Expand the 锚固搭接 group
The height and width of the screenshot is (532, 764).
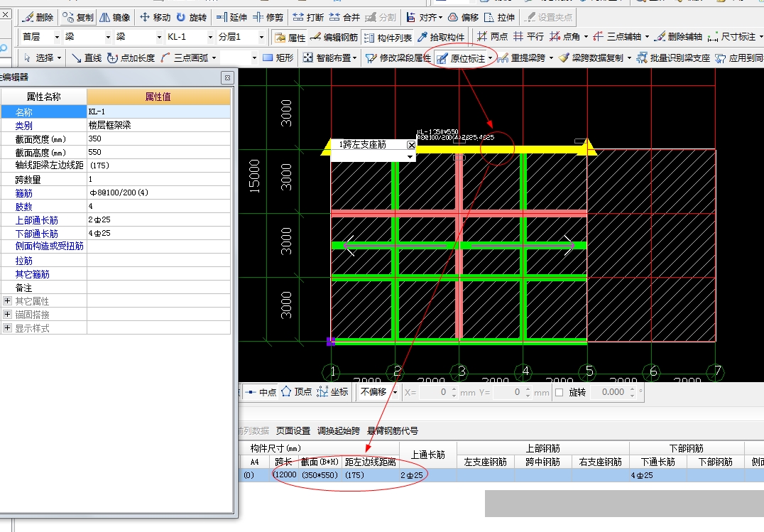pos(7,315)
